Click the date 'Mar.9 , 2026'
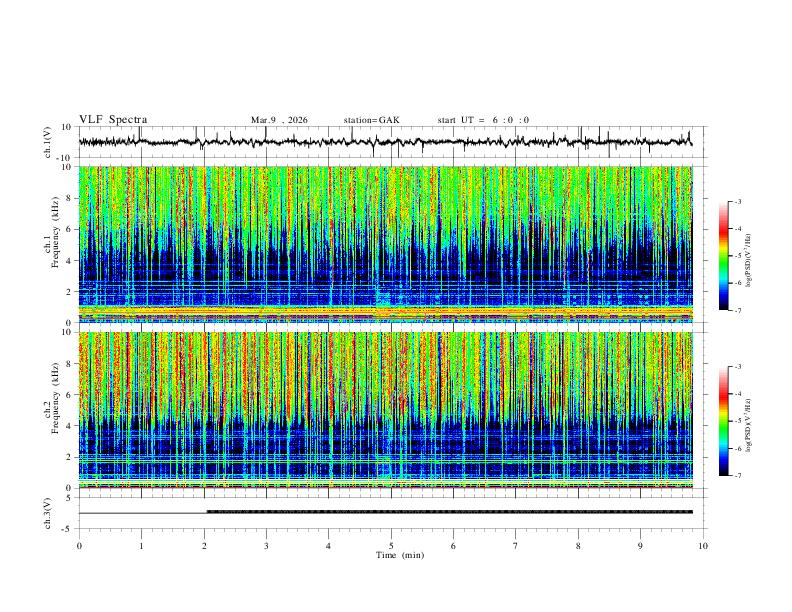This screenshot has width=792, height=612. coord(279,120)
